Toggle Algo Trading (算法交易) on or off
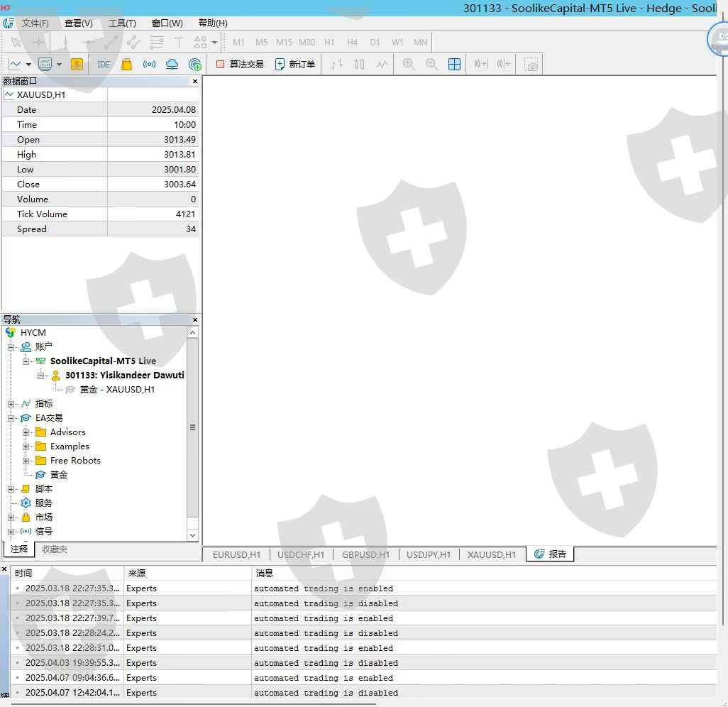728x707 pixels. tap(240, 65)
